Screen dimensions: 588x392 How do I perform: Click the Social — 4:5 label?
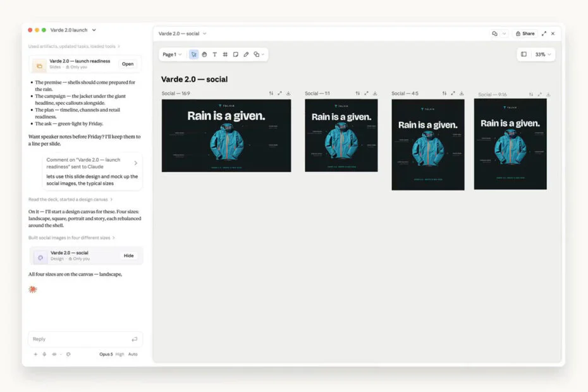405,93
